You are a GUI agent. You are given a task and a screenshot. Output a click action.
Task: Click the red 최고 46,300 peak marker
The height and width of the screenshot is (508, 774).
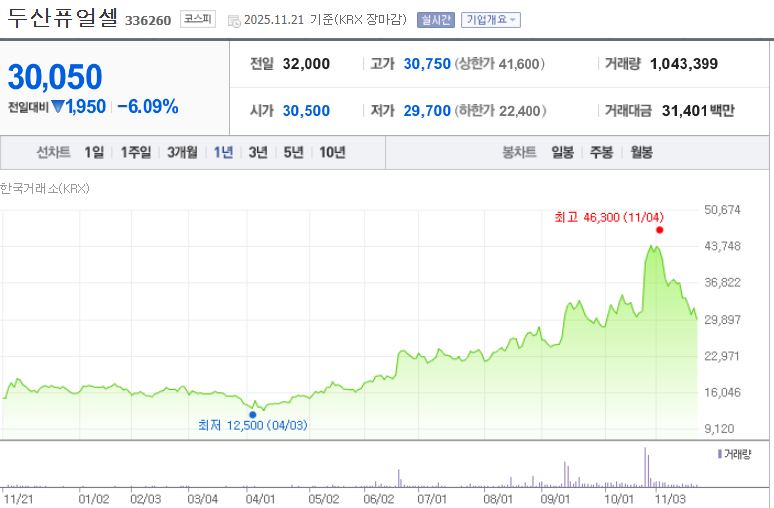(x=659, y=230)
